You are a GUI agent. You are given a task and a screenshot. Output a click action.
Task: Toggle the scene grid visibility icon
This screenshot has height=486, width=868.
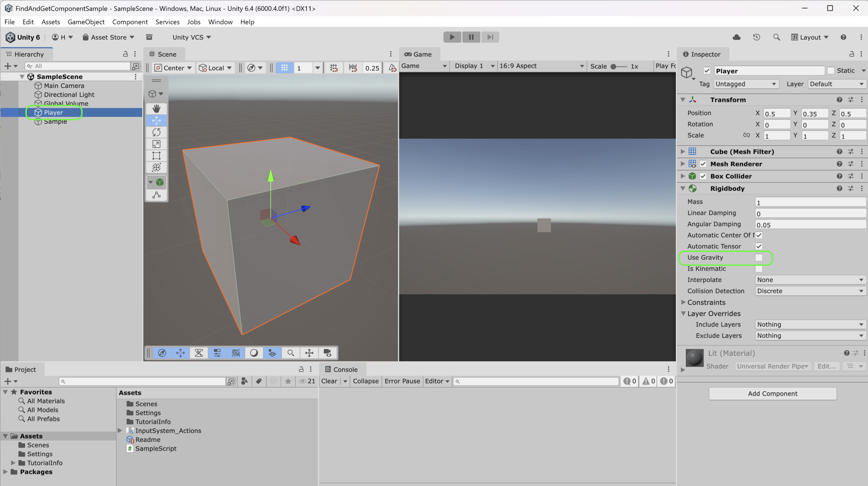pyautogui.click(x=284, y=68)
